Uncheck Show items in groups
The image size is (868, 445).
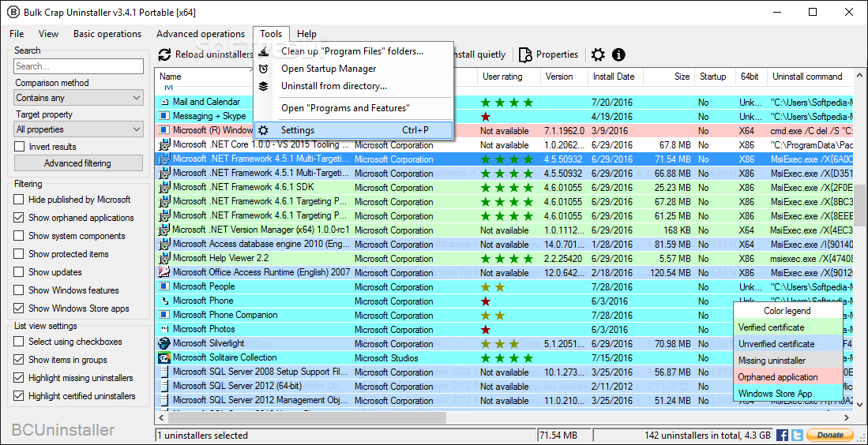[19, 360]
